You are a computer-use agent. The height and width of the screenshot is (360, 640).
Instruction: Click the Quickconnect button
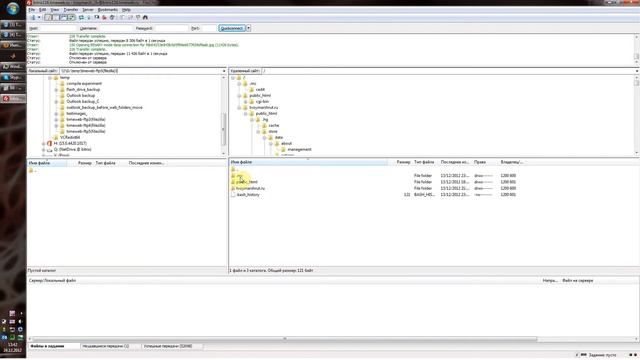pyautogui.click(x=232, y=28)
